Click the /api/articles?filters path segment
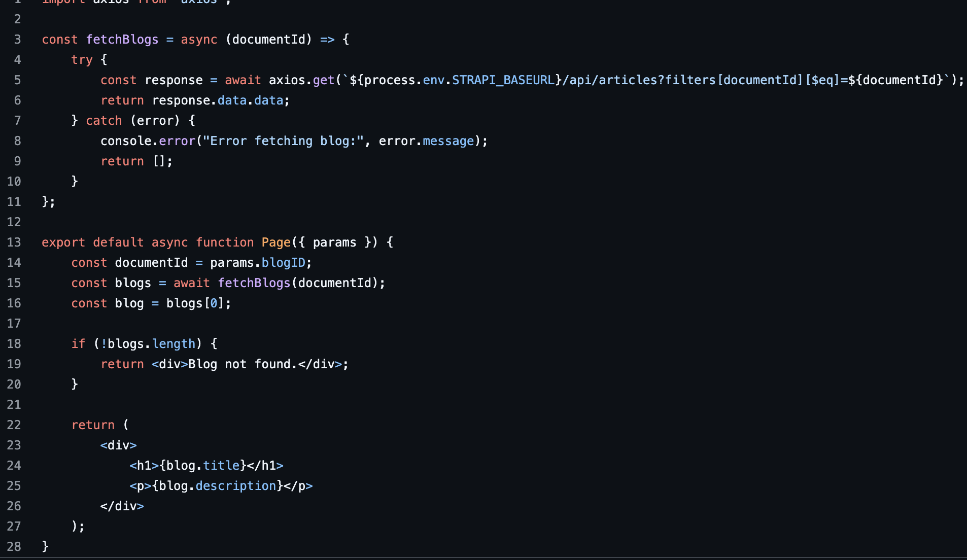Screen dimensions: 967x560 pos(639,80)
